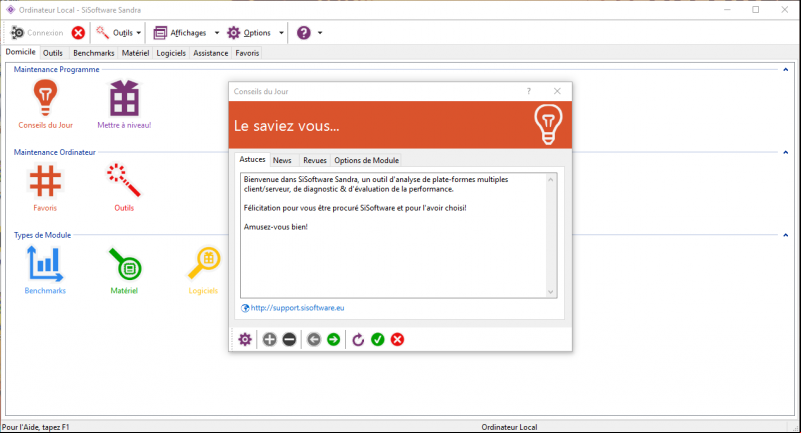Open the News tab in dialog
Screen dimensions: 801x433
(x=282, y=160)
